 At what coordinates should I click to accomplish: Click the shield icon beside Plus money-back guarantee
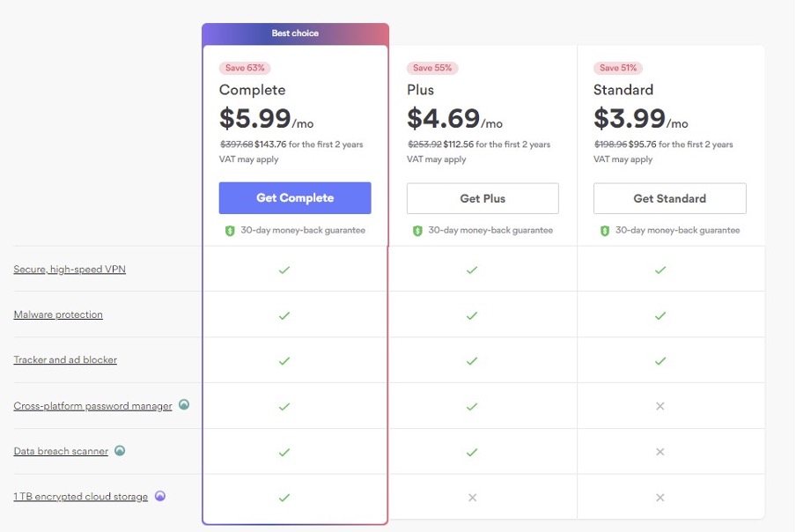pyautogui.click(x=418, y=230)
